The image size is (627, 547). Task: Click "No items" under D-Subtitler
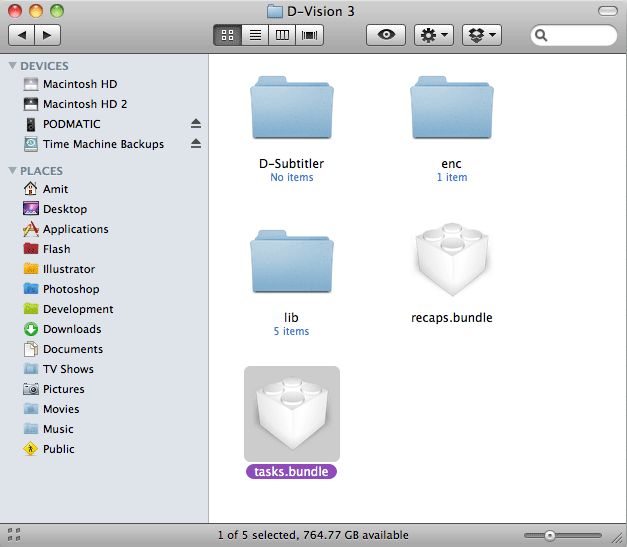point(292,177)
